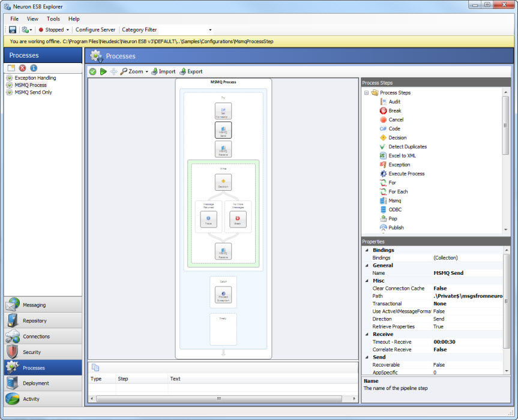Click the Bindings (Collection) value
The image size is (518, 420).
(468, 257)
